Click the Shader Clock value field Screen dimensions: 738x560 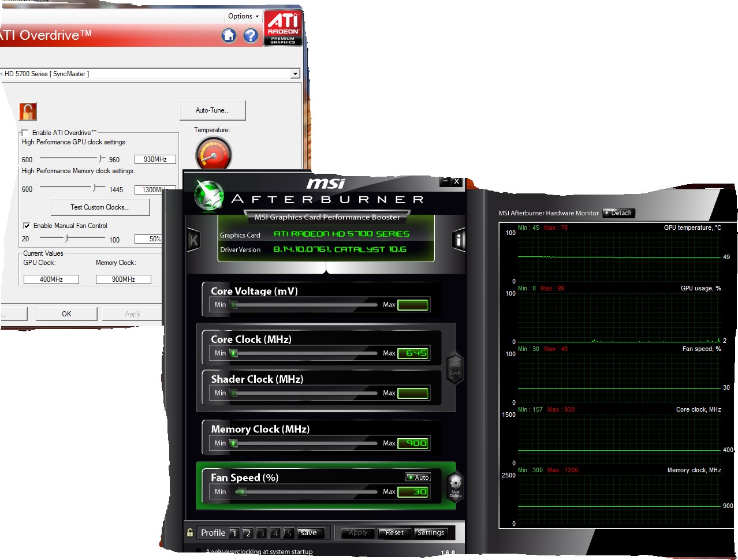coord(413,393)
